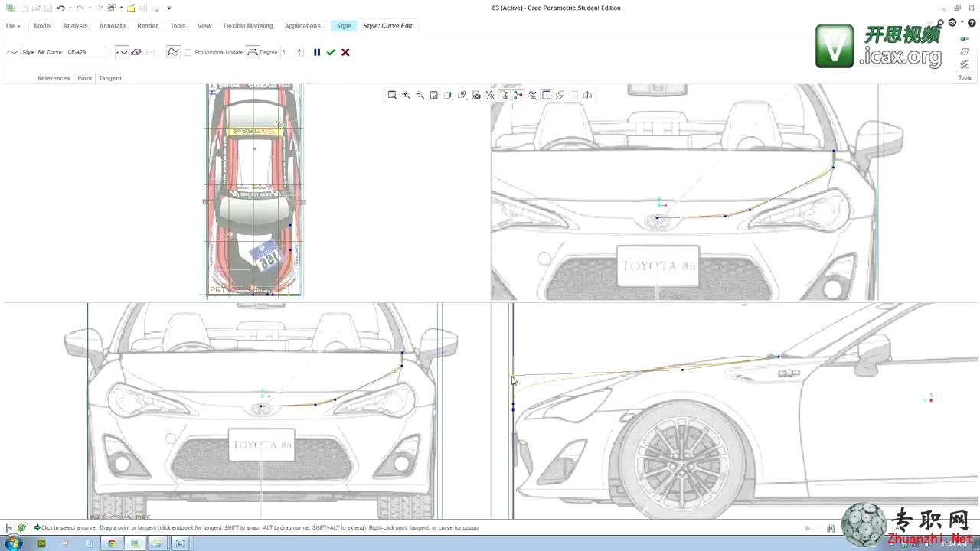Viewport: 980px width, 551px height.
Task: Accept curve edit with green checkmark
Action: (331, 52)
